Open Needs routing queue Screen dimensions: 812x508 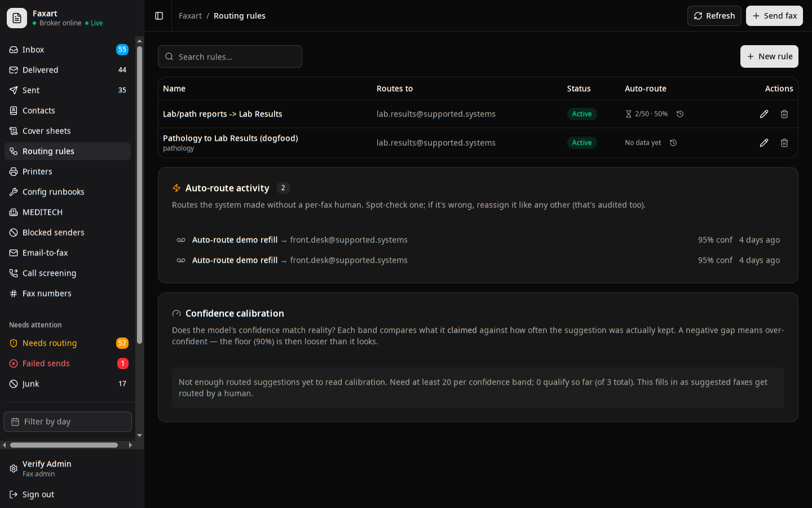click(68, 343)
